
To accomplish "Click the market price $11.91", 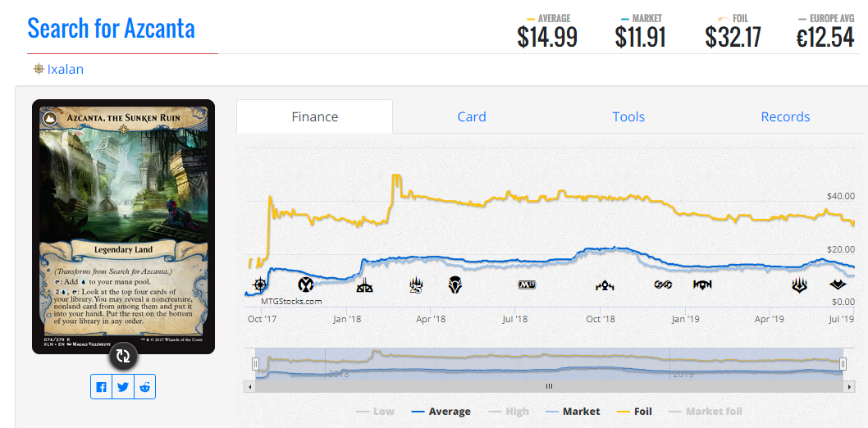I will pyautogui.click(x=641, y=37).
